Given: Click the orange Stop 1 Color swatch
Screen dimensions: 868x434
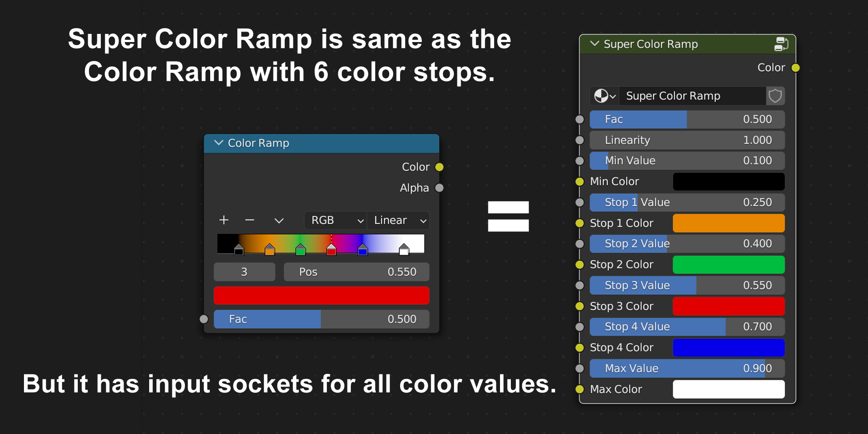Looking at the screenshot, I should click(728, 223).
